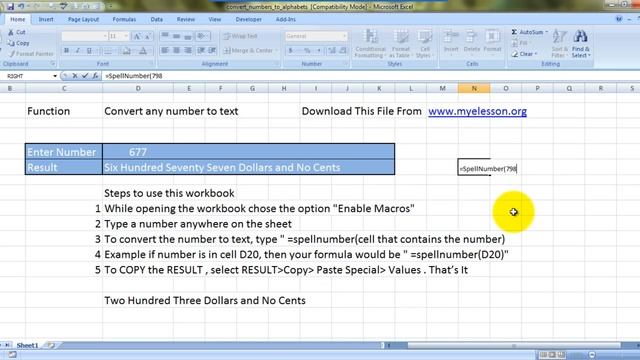Switch to Page Break Preview in status bar
640x360 pixels.
tap(562, 355)
